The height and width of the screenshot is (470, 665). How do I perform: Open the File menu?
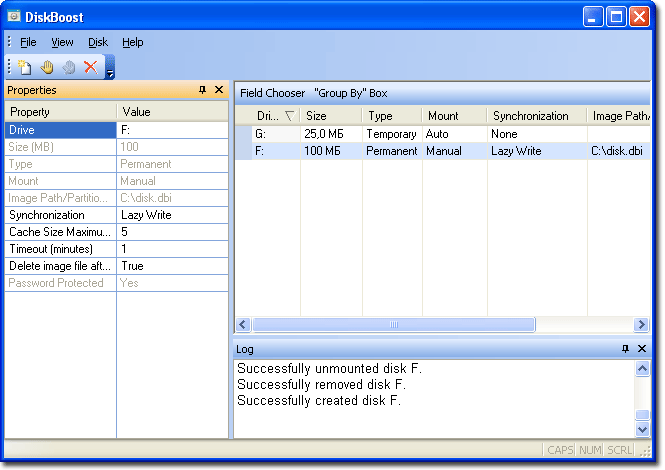(28, 42)
